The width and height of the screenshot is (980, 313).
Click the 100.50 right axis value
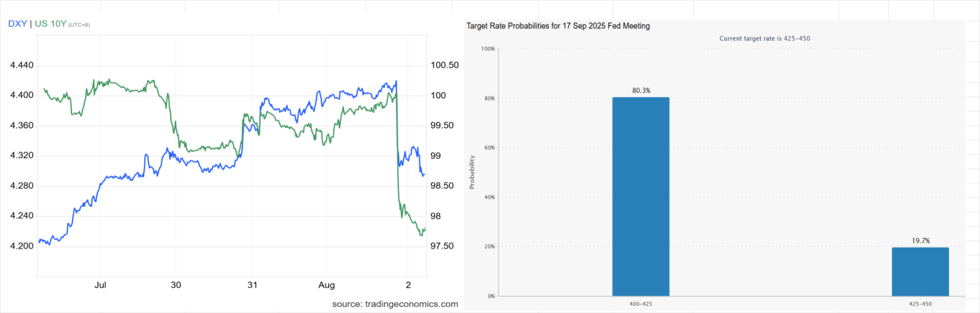point(444,65)
